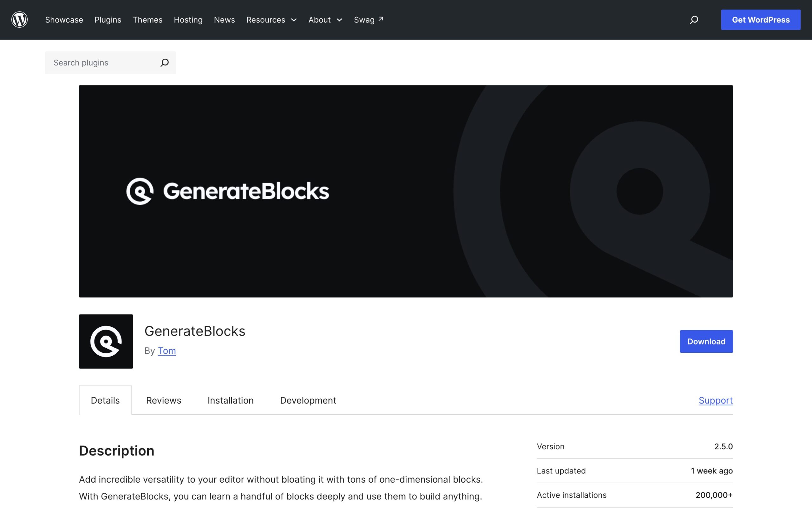Click the '1 week ago' value
The width and height of the screenshot is (812, 508).
point(712,471)
